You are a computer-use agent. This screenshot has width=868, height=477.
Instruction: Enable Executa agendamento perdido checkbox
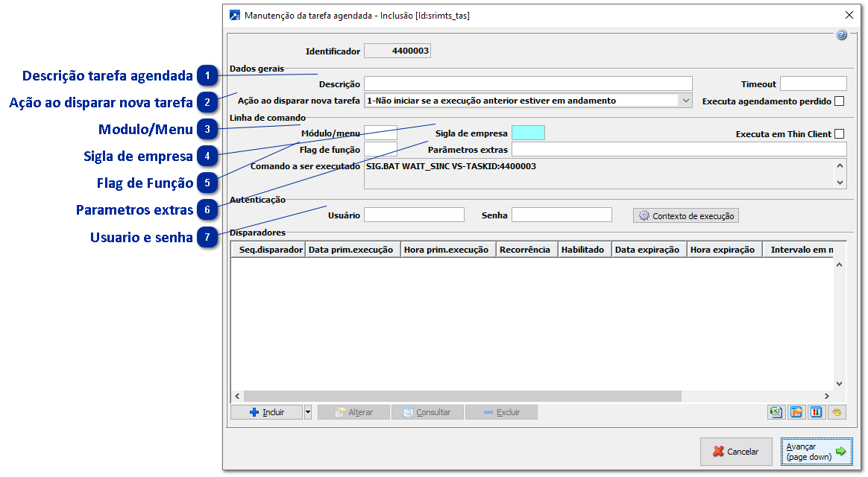(x=840, y=101)
